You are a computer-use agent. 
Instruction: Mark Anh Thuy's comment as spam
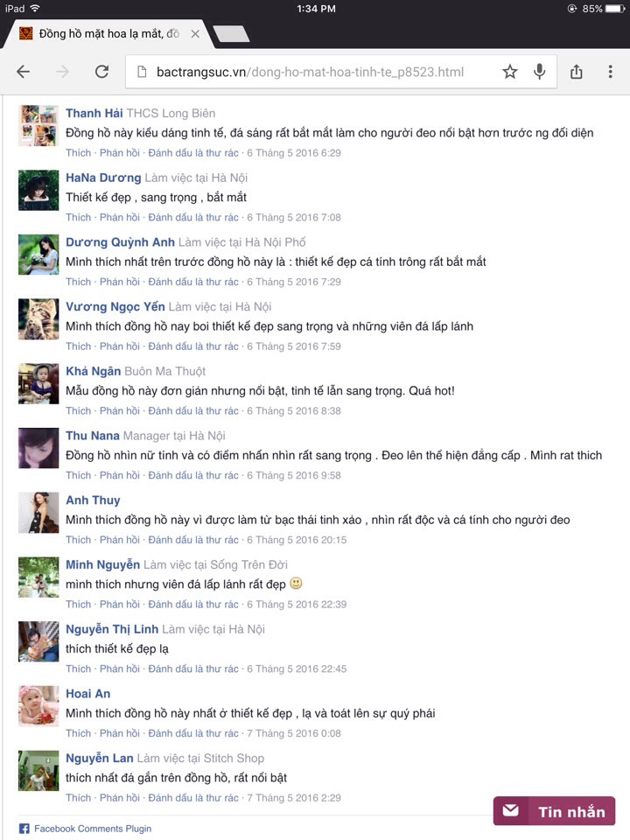[x=193, y=540]
